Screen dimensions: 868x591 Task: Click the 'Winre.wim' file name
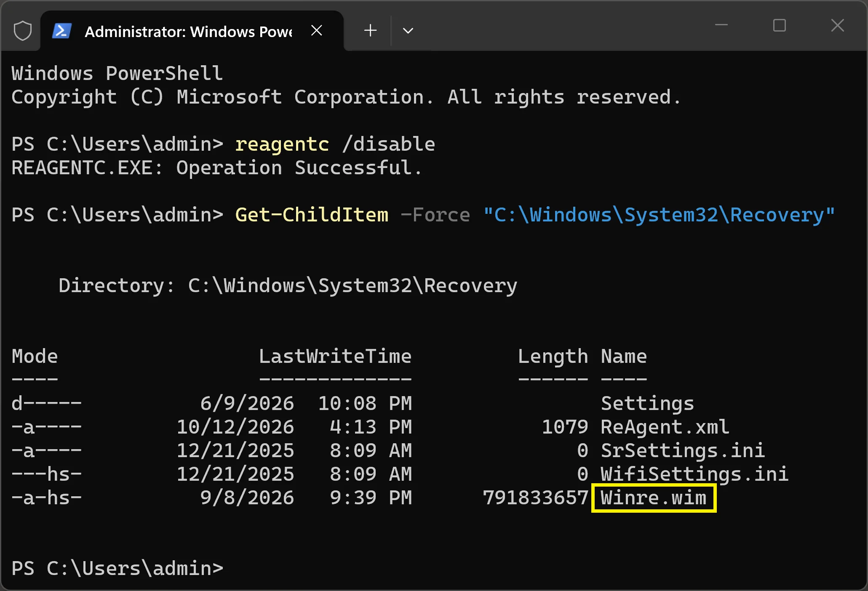(653, 498)
